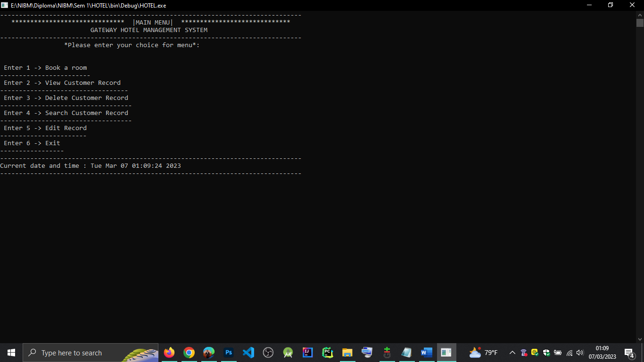644x362 pixels.
Task: Open the notification center with 4 alerts
Action: pyautogui.click(x=628, y=353)
